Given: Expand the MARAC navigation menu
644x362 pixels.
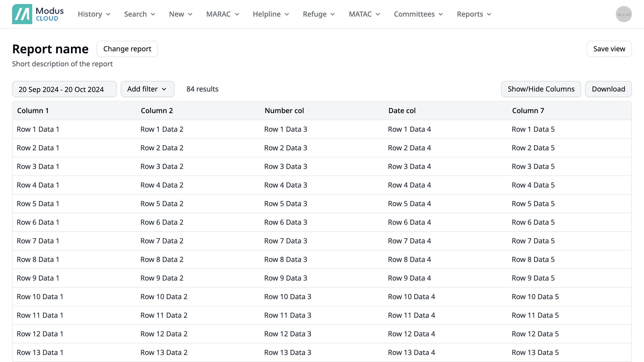Looking at the screenshot, I should [222, 14].
